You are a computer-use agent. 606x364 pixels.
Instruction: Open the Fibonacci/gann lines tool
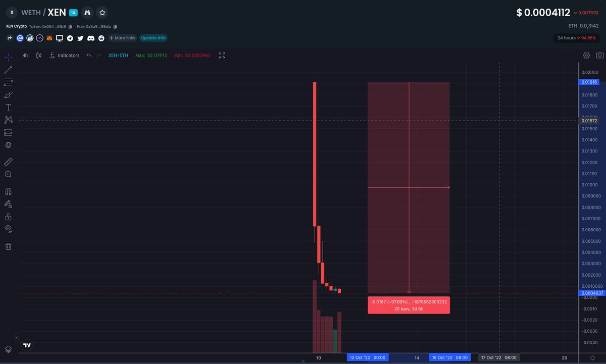(x=8, y=82)
